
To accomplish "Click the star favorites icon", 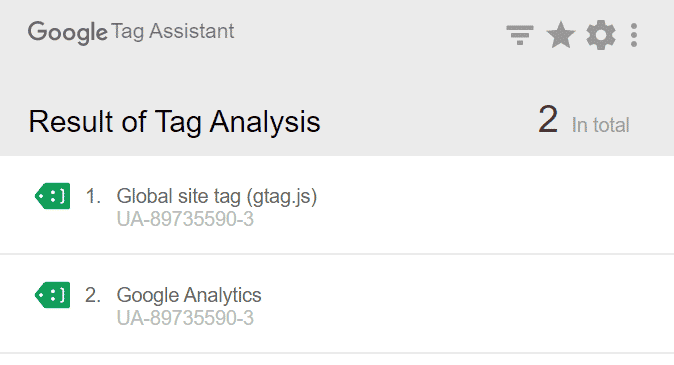I will 561,35.
